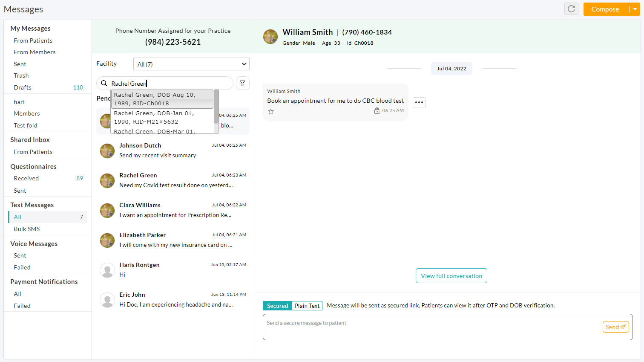
Task: Open the search filter icon
Action: [x=242, y=83]
